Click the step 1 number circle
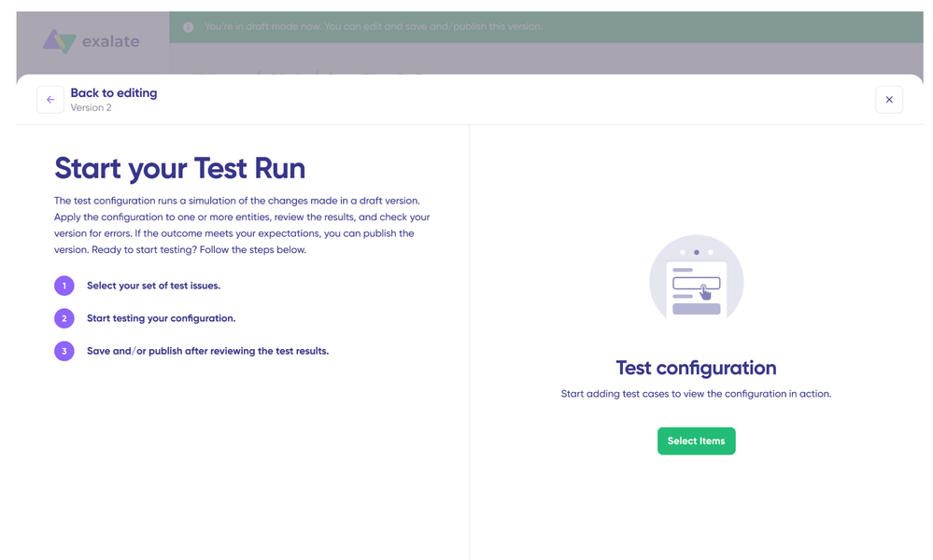This screenshot has height=560, width=933. [64, 286]
